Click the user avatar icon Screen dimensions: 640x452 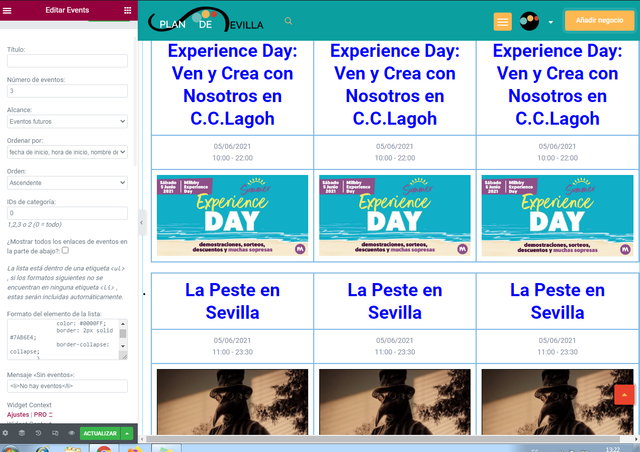pos(529,21)
